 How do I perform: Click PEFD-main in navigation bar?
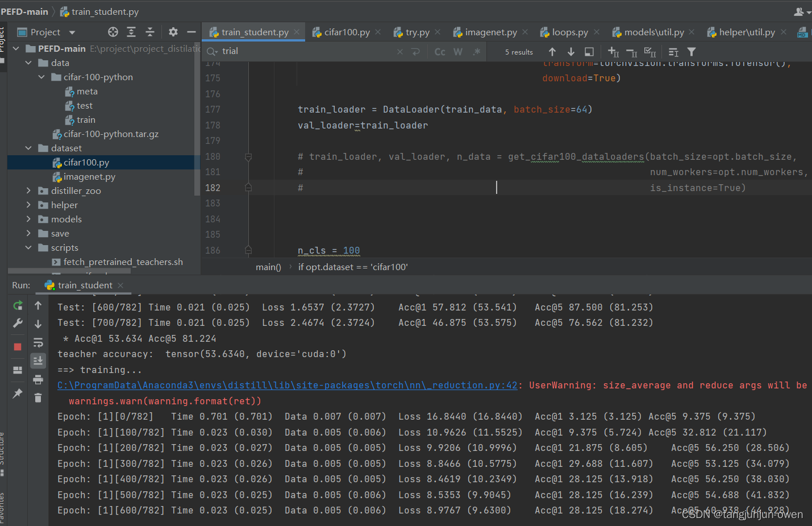click(24, 11)
